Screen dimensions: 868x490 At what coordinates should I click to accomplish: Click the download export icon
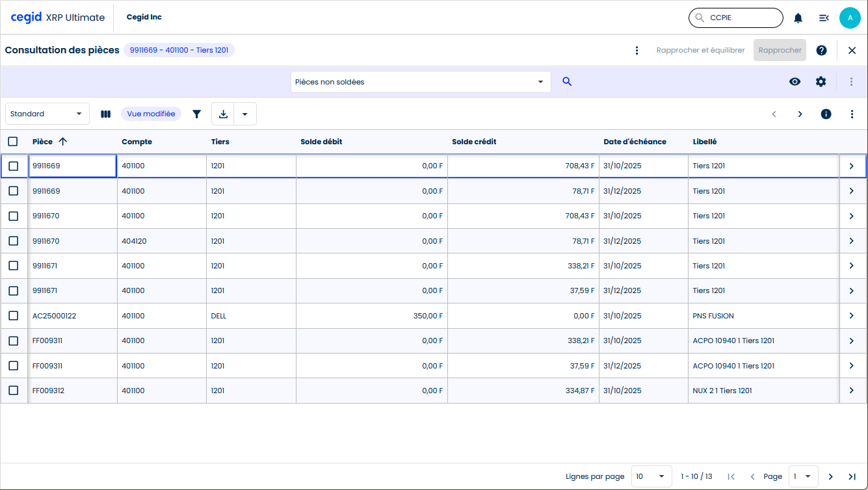(x=223, y=114)
